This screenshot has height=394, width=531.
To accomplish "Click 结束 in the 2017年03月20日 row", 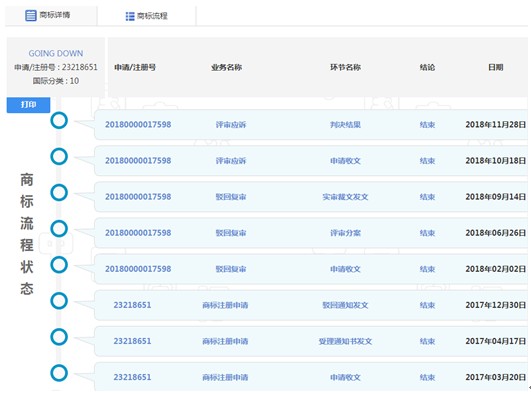I will (x=427, y=377).
